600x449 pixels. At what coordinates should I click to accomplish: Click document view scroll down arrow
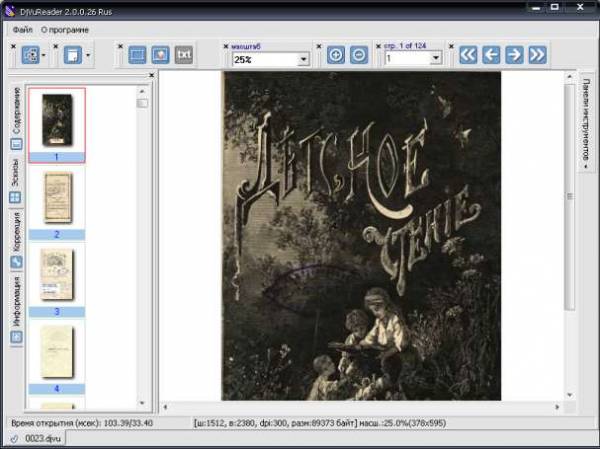pos(570,395)
